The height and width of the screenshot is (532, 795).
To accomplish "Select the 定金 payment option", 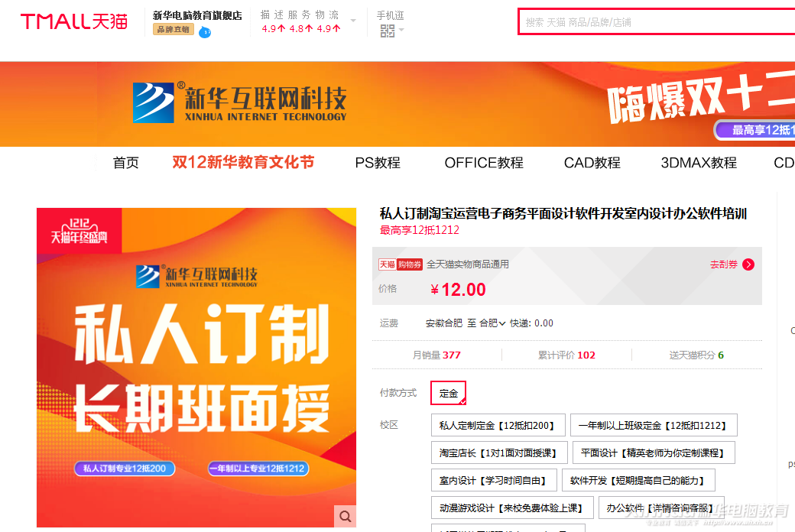I will click(448, 393).
